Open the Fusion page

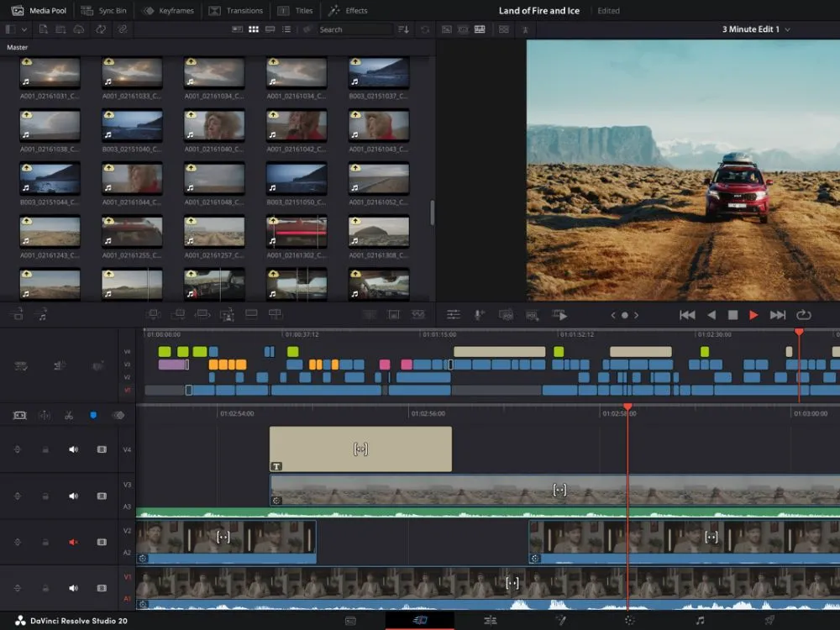pos(560,620)
